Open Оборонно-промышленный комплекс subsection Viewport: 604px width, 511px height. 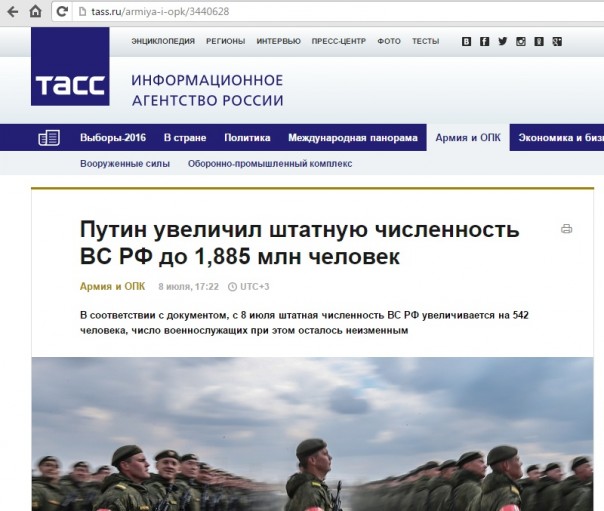(x=270, y=164)
